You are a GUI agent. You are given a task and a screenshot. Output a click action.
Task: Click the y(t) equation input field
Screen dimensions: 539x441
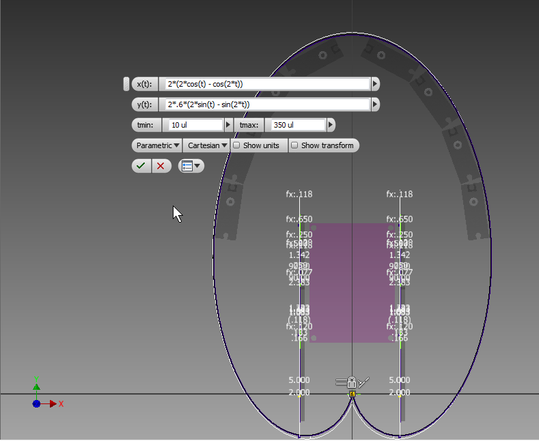pyautogui.click(x=265, y=104)
